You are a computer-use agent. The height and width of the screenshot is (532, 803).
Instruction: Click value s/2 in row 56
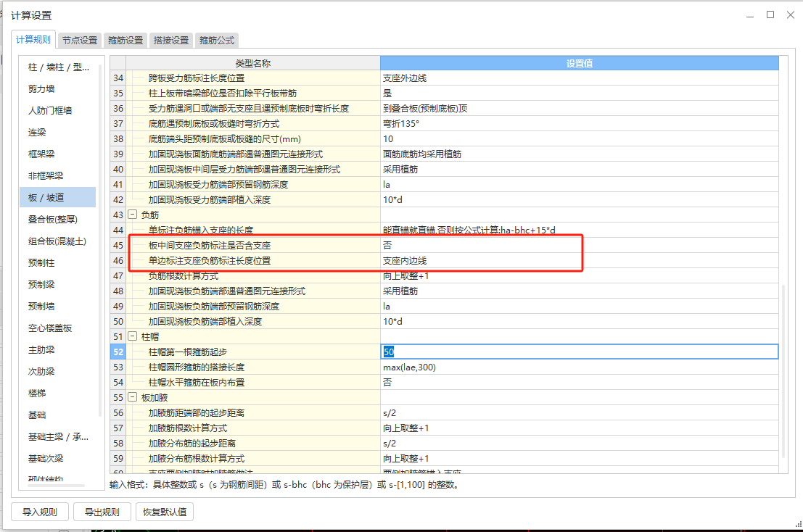(x=579, y=413)
